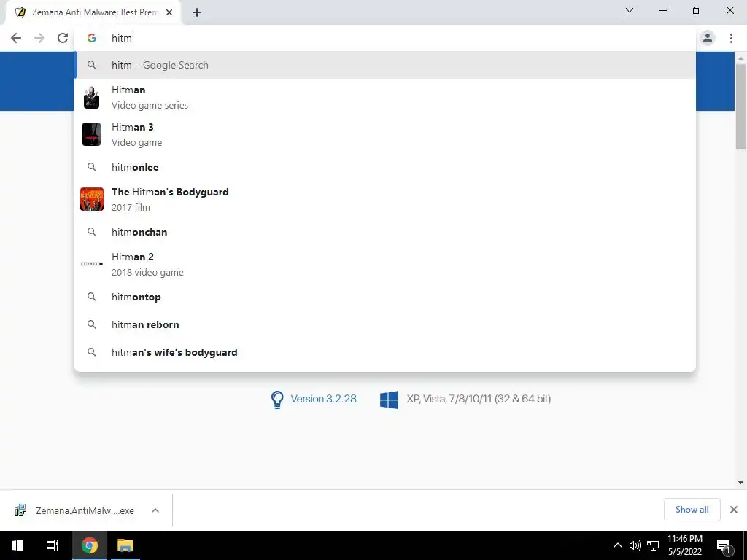This screenshot has height=560, width=747.
Task: Open the taskbar clock showing 11:46 PM
Action: click(x=684, y=545)
